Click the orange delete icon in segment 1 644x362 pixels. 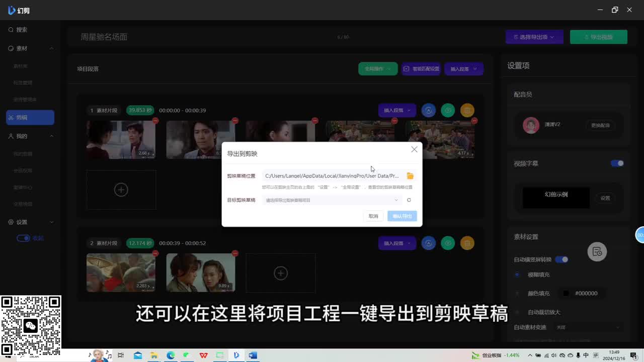467,111
